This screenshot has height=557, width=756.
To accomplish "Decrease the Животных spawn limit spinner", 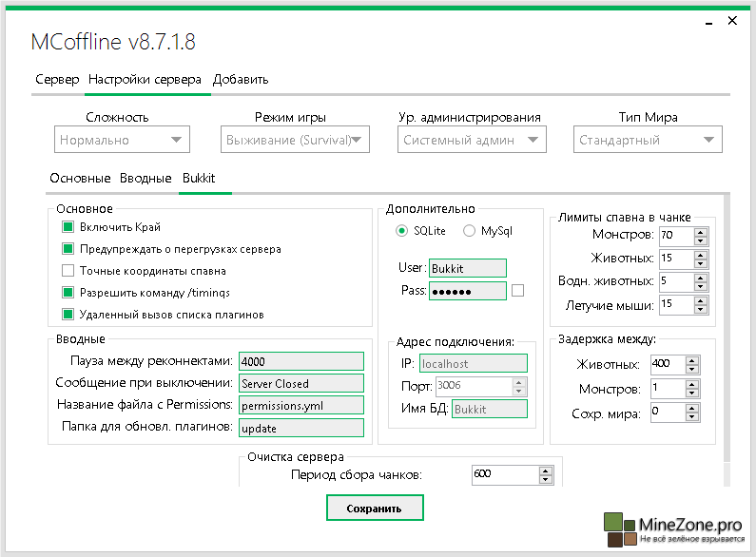I will (x=701, y=262).
